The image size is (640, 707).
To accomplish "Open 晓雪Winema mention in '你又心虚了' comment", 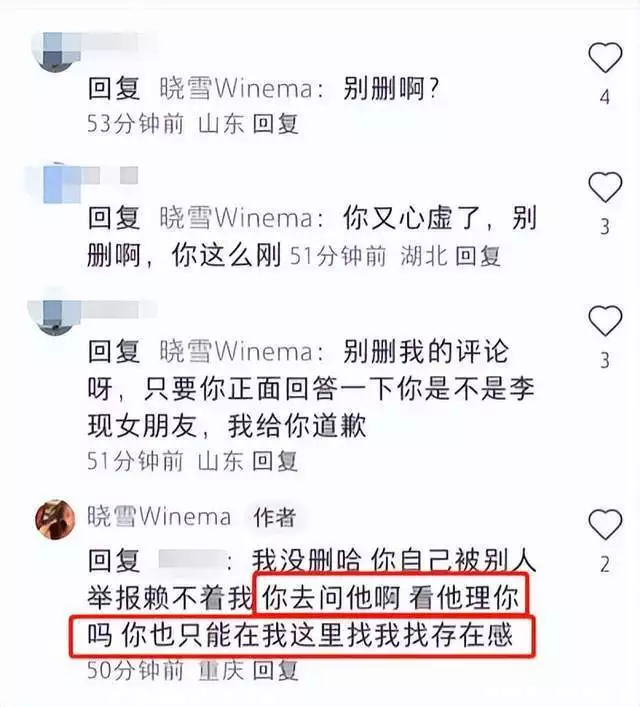I will 236,218.
